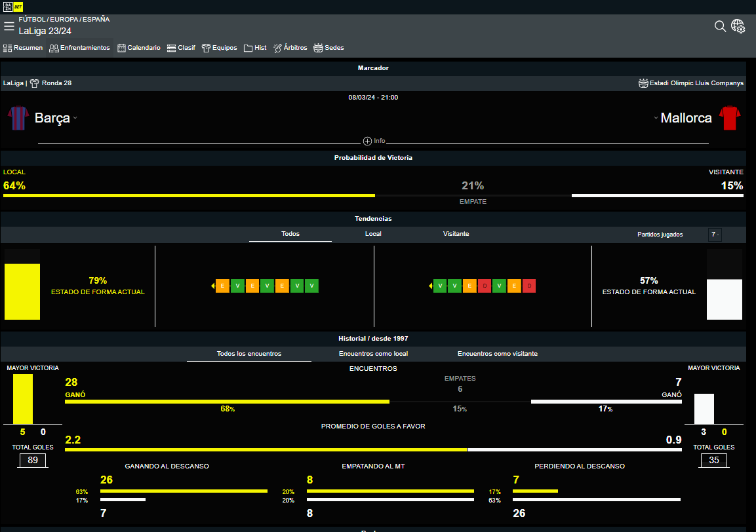Open the hamburger main menu
The image size is (756, 532).
pos(9,26)
